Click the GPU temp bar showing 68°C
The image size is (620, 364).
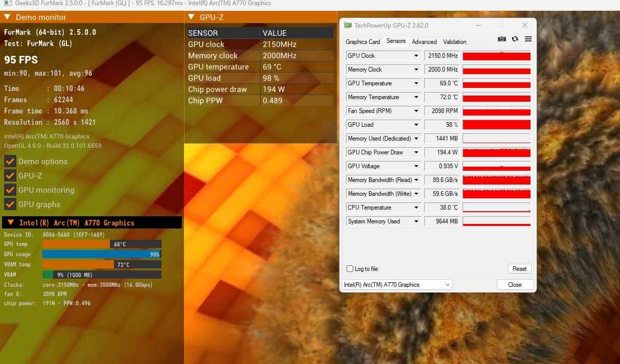coord(102,244)
